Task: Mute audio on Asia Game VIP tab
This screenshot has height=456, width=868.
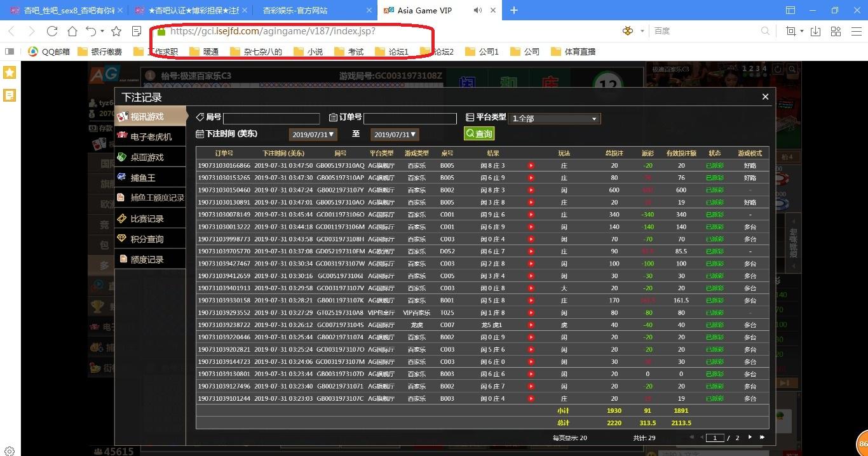Action: 478,10
